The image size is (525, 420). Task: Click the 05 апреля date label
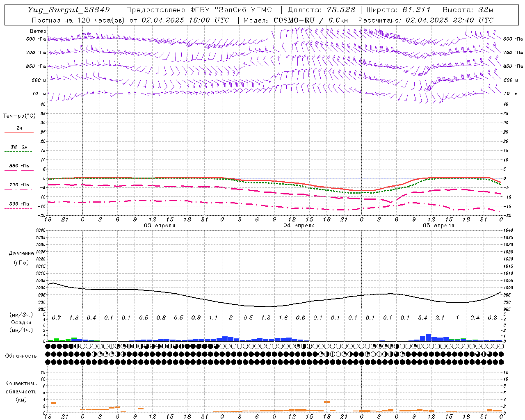pos(438,225)
